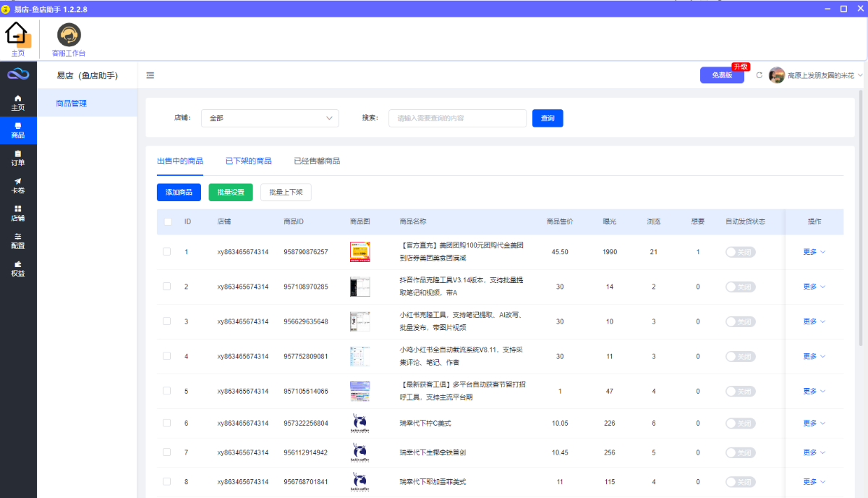Toggle auto-delivery switch for row 2
The image size is (868, 498).
tap(740, 287)
